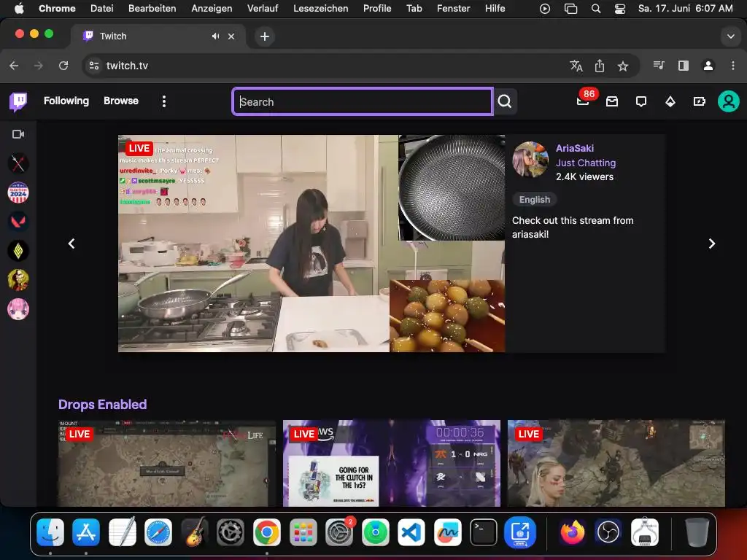The height and width of the screenshot is (560, 747).
Task: Click AriaSaki's profile picture
Action: pos(530,159)
